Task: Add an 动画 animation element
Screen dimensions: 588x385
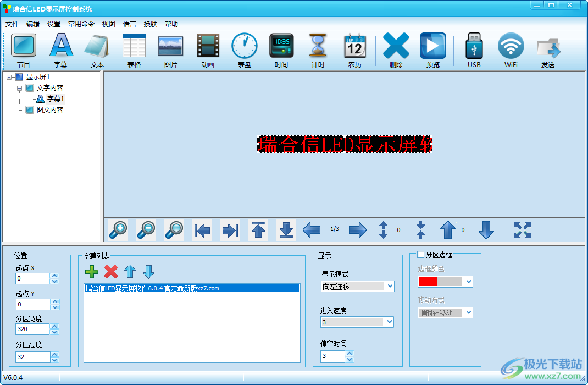Action: click(x=207, y=50)
